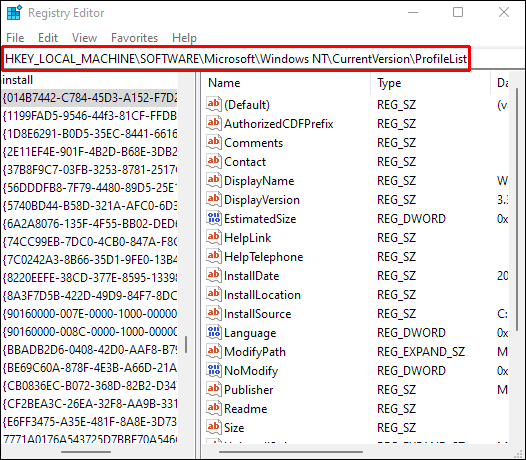Select the {2E11EF4E-901F-4B2D key
The width and height of the screenshot is (526, 460).
(89, 152)
